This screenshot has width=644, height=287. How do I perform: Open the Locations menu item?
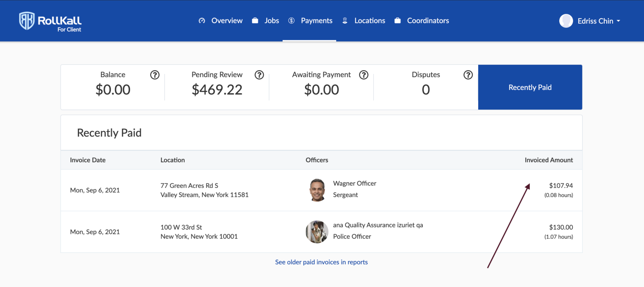pos(370,21)
